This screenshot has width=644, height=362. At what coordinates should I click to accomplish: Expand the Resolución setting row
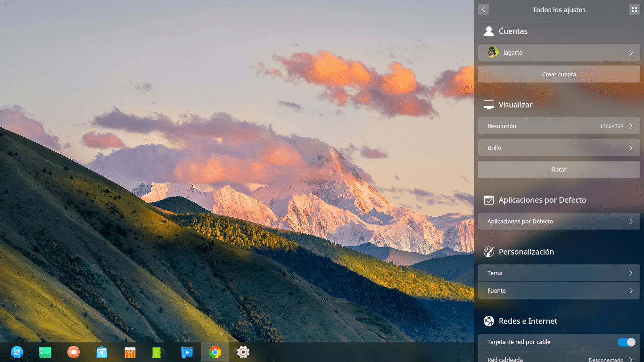pyautogui.click(x=559, y=126)
